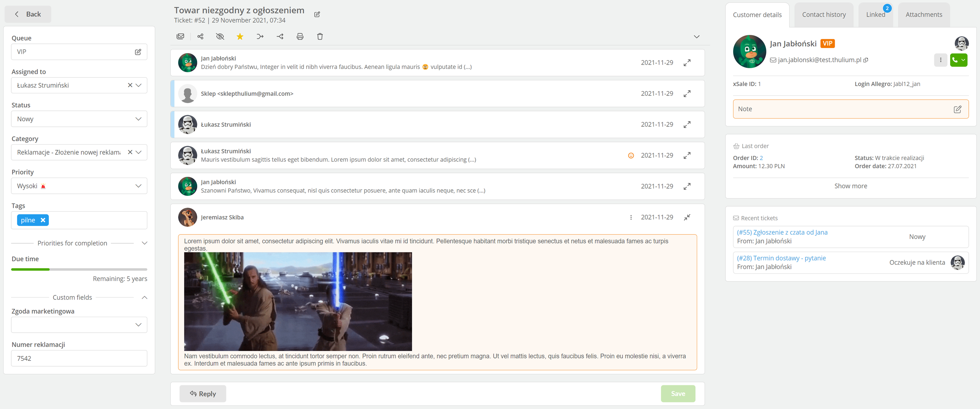
Task: Click the green phone call button
Action: coord(955,60)
